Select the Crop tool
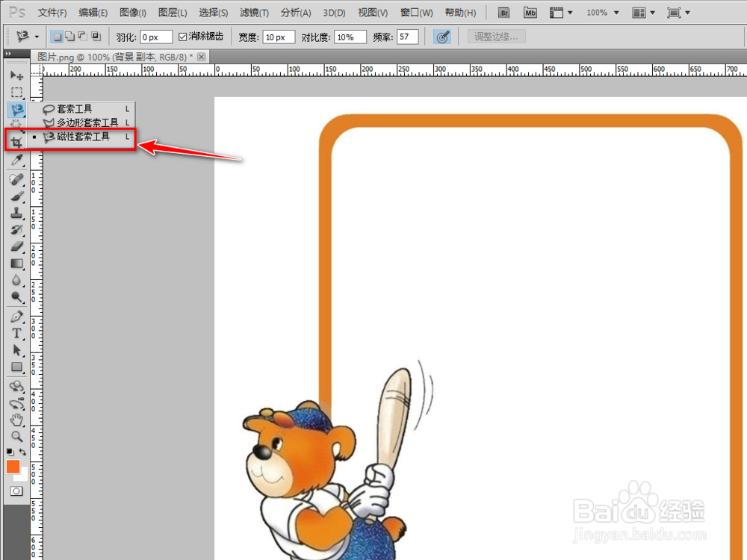This screenshot has height=560, width=747. click(16, 142)
